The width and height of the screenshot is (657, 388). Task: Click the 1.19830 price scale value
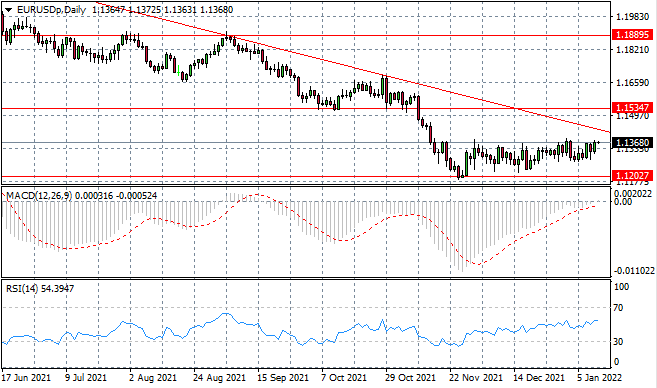click(633, 17)
